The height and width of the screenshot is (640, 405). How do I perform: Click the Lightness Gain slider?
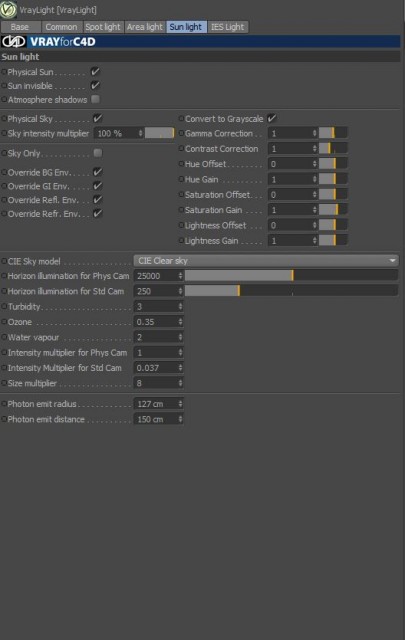click(333, 240)
